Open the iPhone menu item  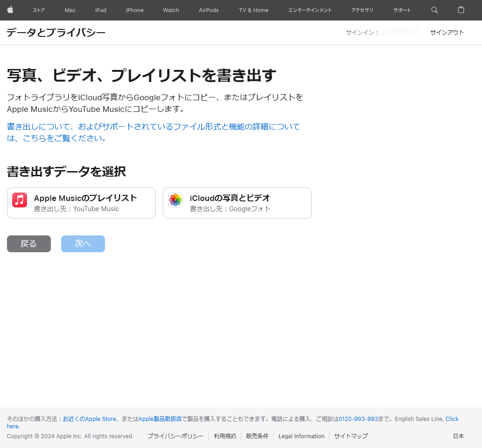click(x=134, y=10)
